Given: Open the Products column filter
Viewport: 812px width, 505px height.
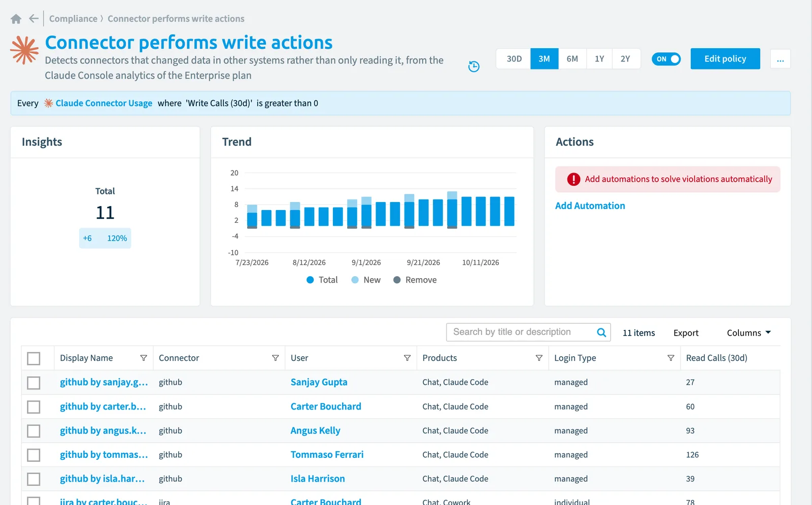Looking at the screenshot, I should pos(539,358).
